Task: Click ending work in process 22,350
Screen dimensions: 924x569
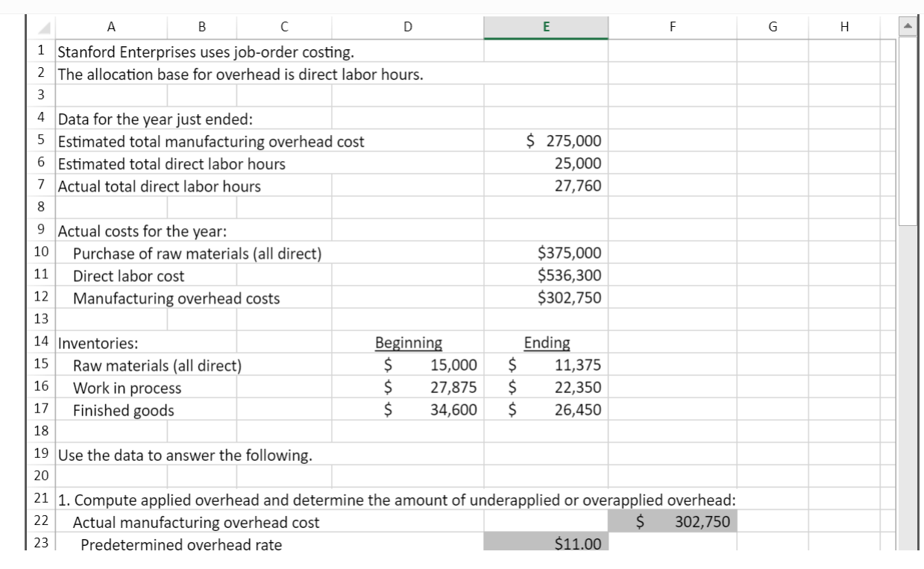Action: pos(546,388)
